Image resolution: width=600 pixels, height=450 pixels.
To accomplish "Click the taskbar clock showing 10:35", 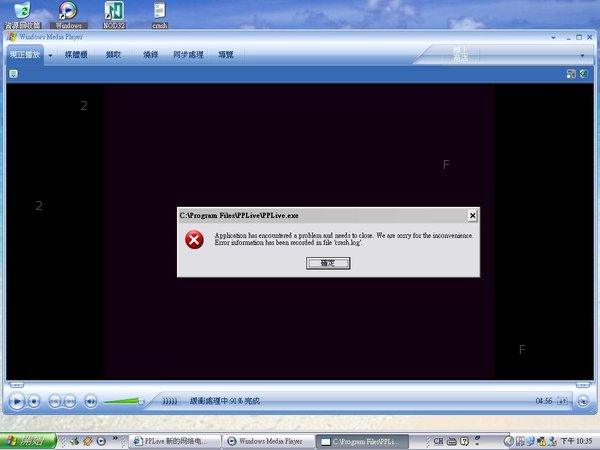I will pos(576,441).
